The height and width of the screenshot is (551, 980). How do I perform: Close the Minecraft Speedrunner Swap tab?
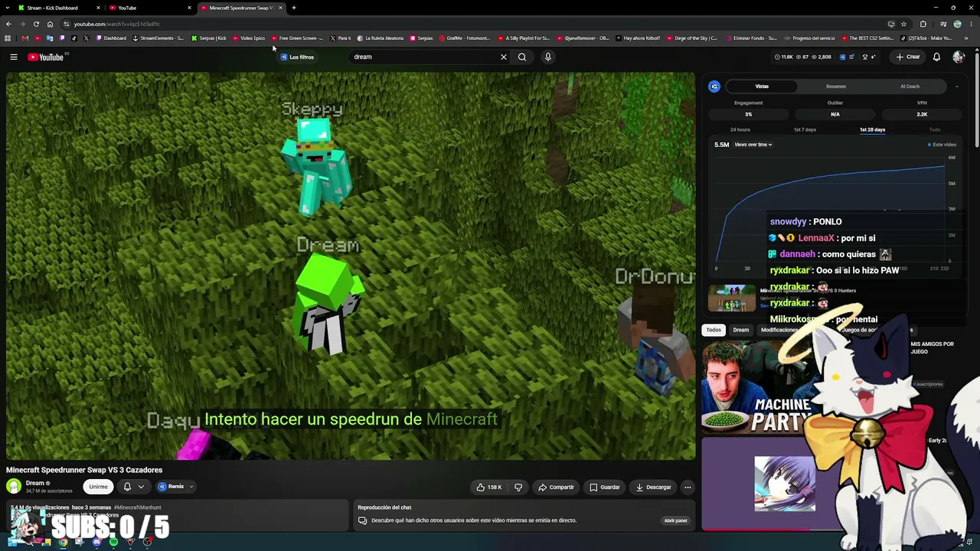[280, 8]
